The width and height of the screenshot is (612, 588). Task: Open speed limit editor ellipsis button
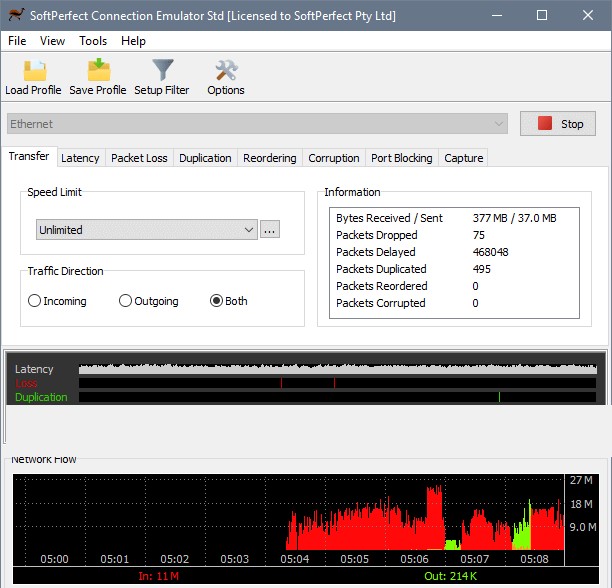270,229
